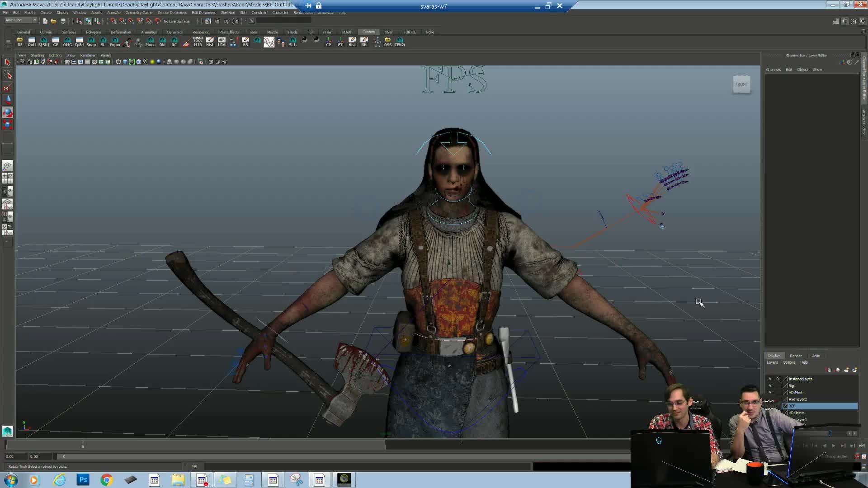Click the RC shelf button
Screen dimensions: 868x488
174,42
